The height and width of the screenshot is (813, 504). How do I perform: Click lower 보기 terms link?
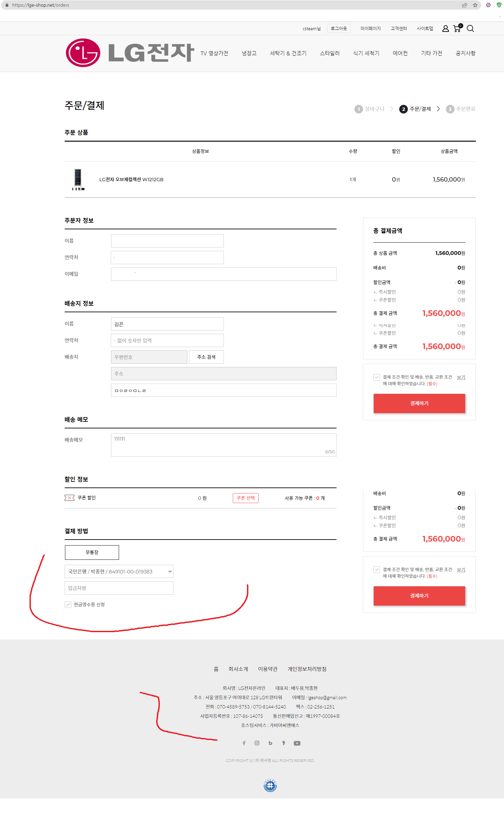461,570
